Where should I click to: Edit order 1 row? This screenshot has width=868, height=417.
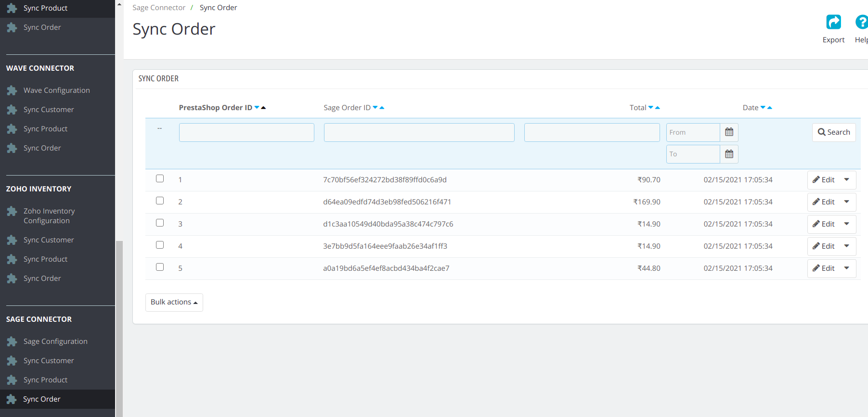pyautogui.click(x=824, y=180)
